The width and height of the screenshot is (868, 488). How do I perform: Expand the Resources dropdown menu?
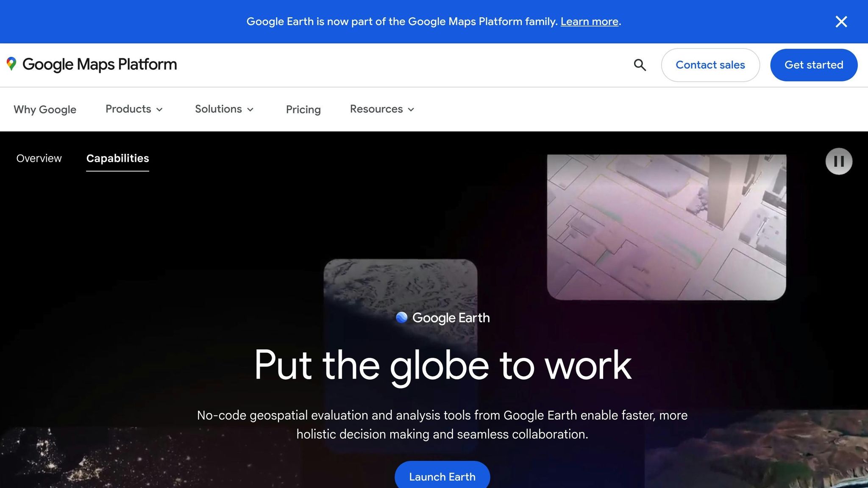tap(382, 109)
